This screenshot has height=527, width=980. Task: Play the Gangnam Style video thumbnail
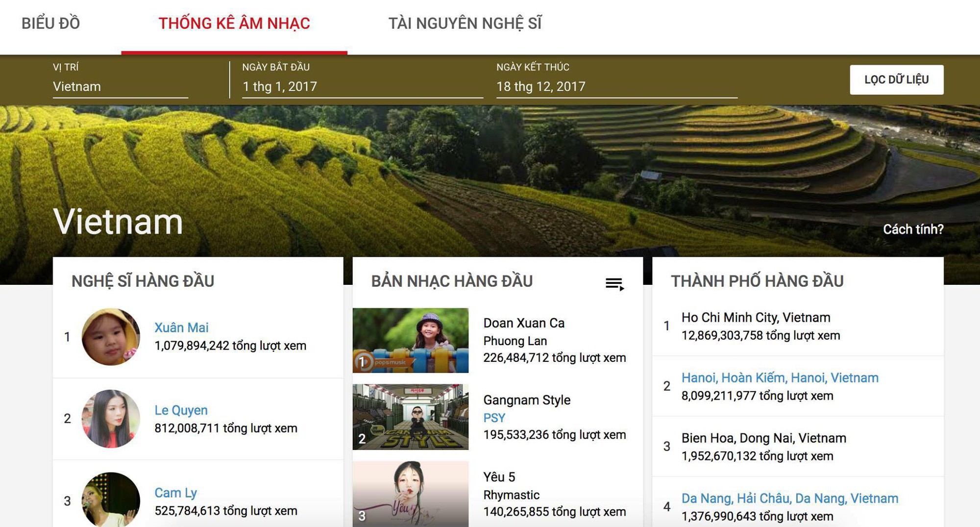(x=411, y=417)
